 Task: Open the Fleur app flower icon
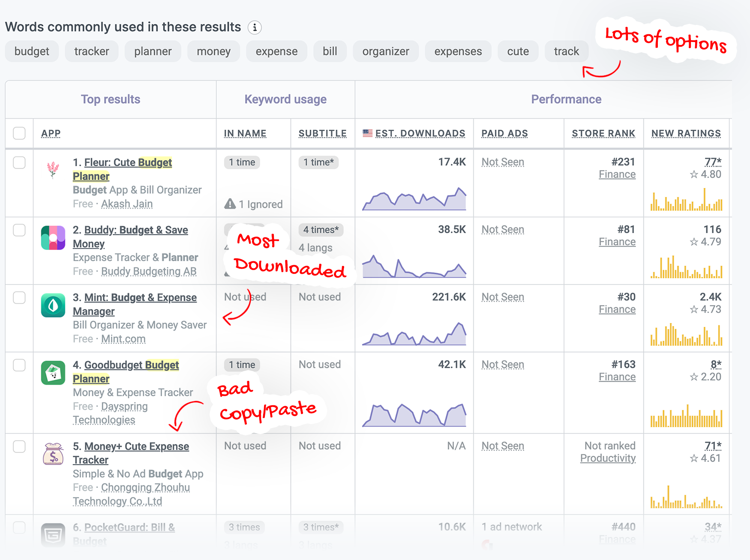(53, 170)
